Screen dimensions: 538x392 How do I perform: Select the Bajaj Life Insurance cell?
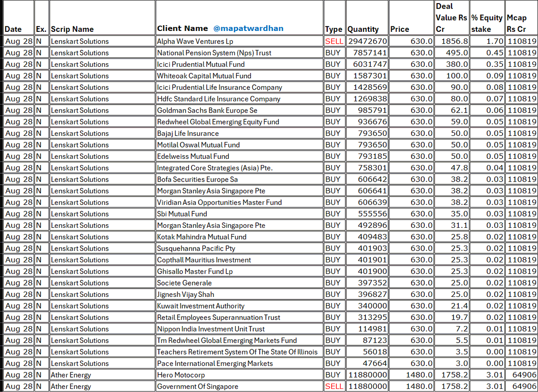pos(239,133)
